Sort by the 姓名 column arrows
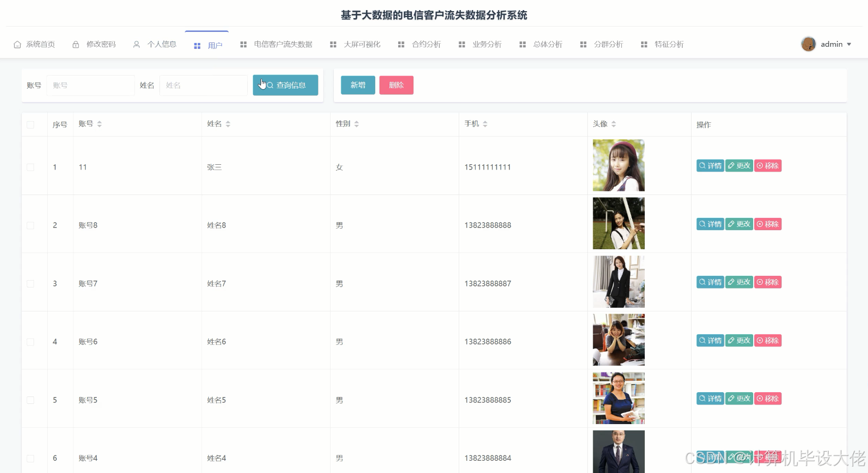 [x=228, y=124]
